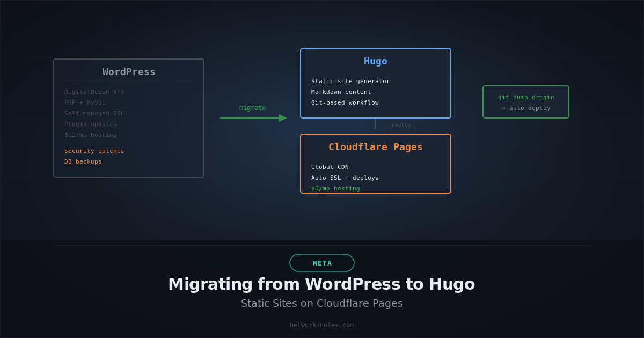This screenshot has width=644, height=338.
Task: Open the network-notes.com link
Action: click(x=322, y=325)
